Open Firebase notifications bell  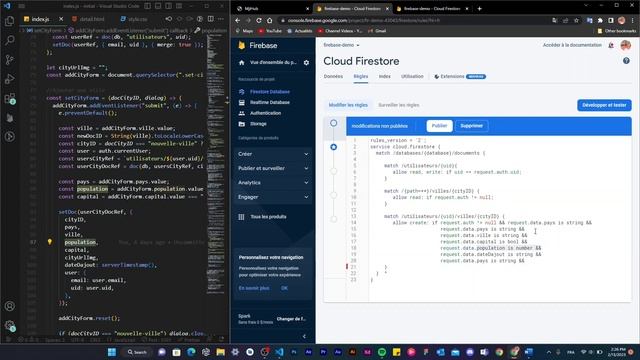coord(611,45)
